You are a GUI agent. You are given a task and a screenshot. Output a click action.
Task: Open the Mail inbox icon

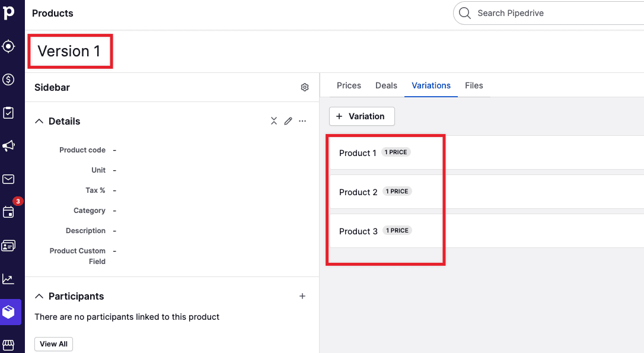[x=8, y=179]
